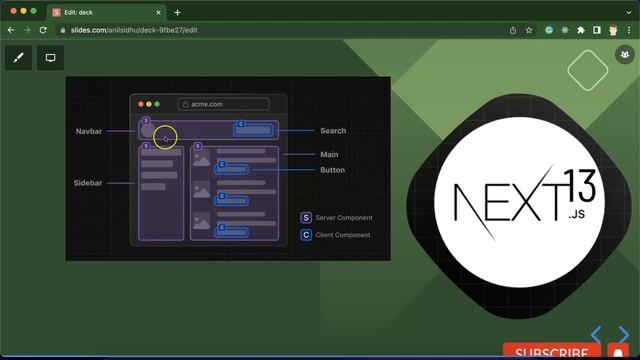Open the present slideshow monitor icon
The image size is (640, 360).
pos(51,58)
